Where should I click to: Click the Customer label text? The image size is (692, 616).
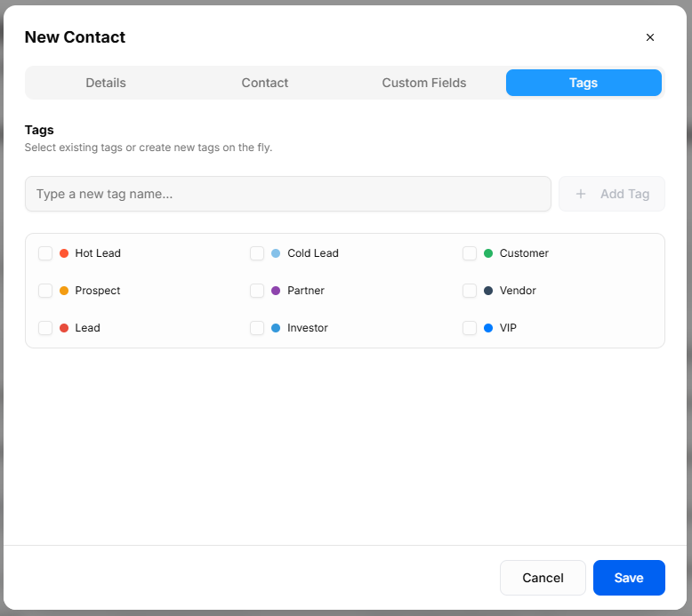(524, 253)
